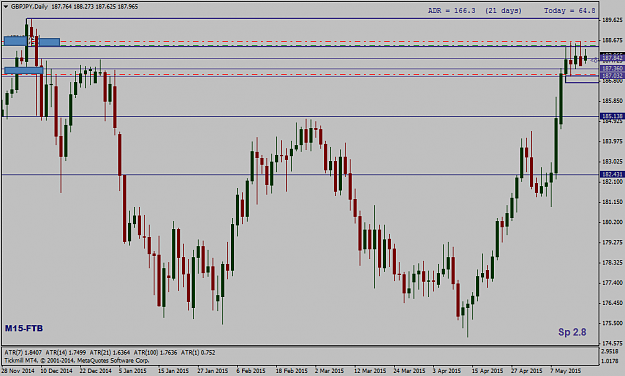Click the 175.500 price scale label
The height and width of the screenshot is (376, 625).
(613, 323)
